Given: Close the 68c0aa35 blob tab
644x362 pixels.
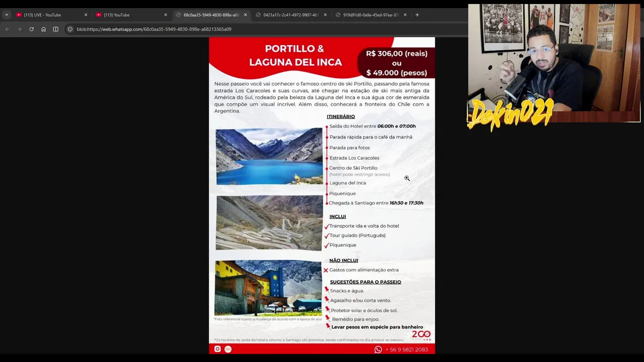Looking at the screenshot, I should tap(246, 15).
